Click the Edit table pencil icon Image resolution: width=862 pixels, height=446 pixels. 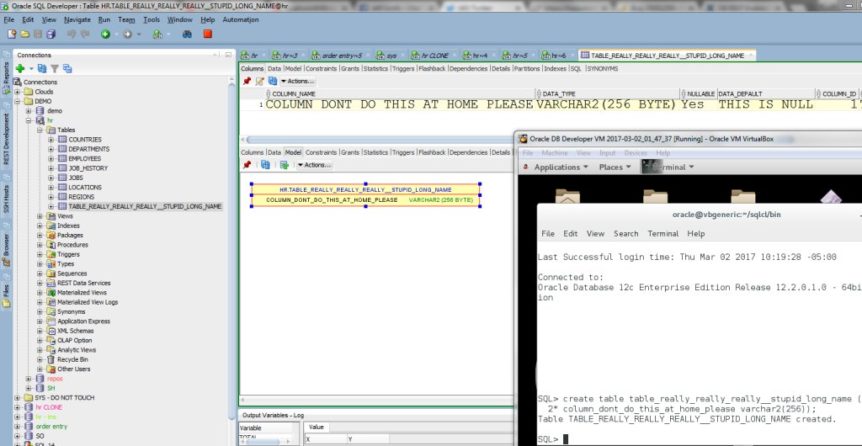tap(260, 80)
